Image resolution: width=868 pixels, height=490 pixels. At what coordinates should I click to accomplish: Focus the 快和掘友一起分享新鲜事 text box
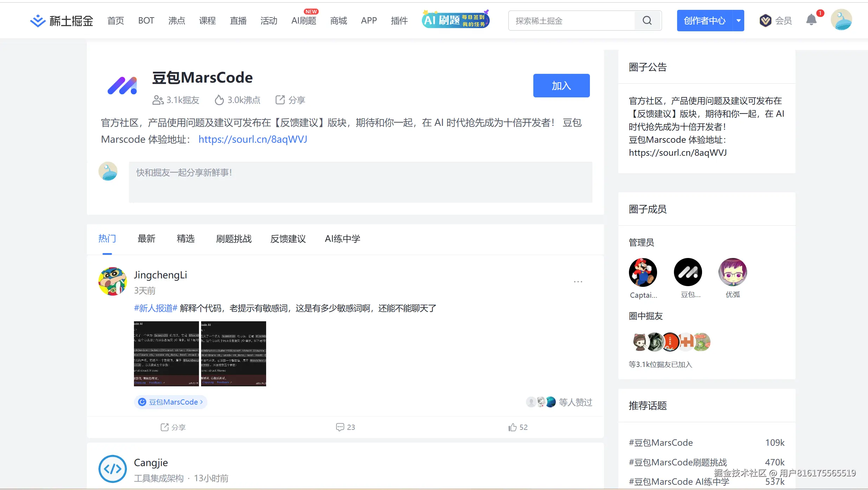[x=360, y=182]
